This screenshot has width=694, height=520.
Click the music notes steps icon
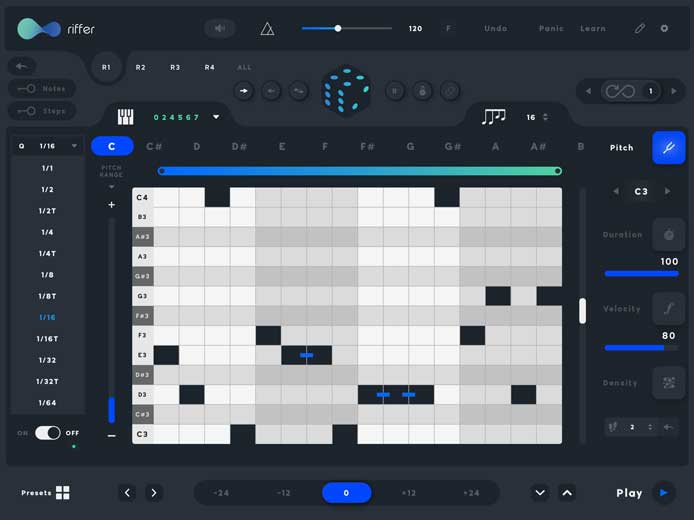click(x=494, y=116)
